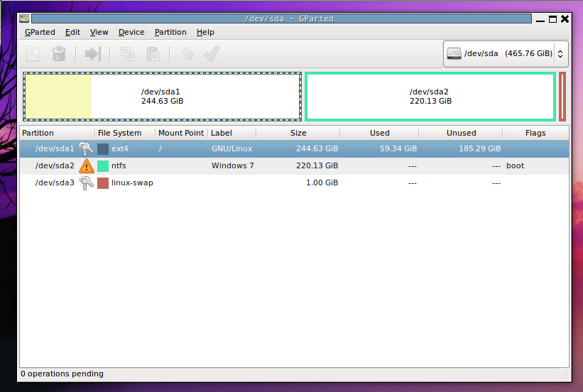Click the ntfs green color swatch
This screenshot has width=583, height=392.
[103, 166]
